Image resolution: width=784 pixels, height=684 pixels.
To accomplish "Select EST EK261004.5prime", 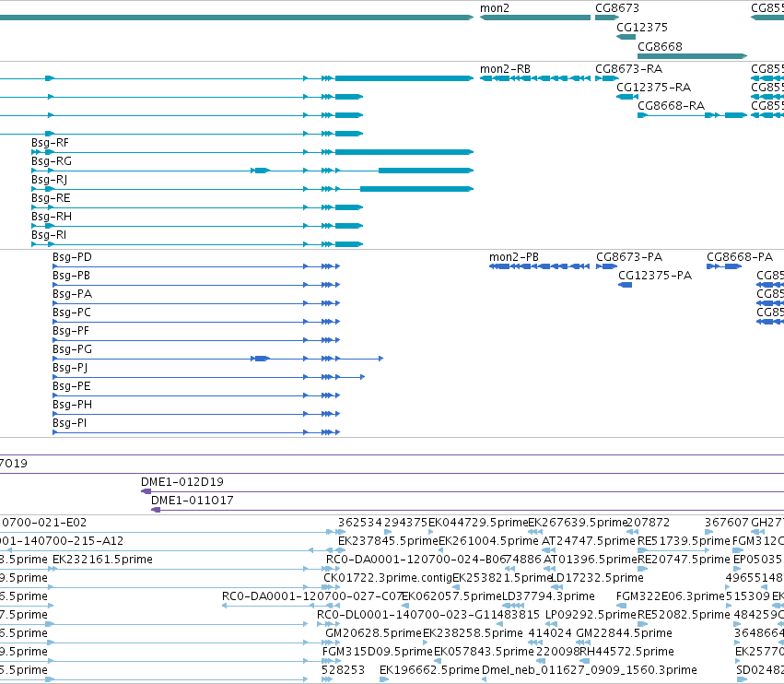I will 488,541.
